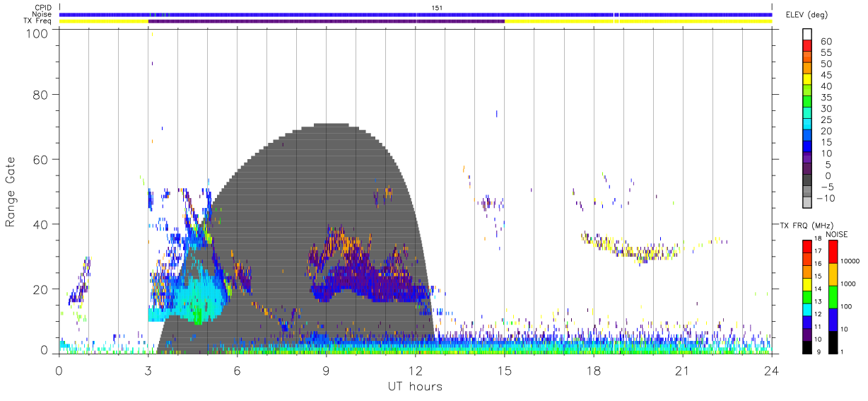Click the orange 1000–10000 NOISE swatch
868x401 pixels.
click(833, 274)
